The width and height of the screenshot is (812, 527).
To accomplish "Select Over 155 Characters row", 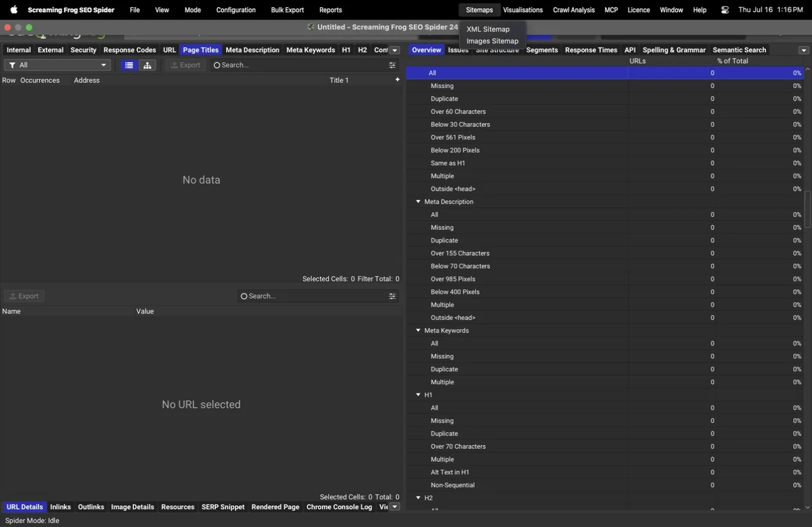I will click(604, 253).
